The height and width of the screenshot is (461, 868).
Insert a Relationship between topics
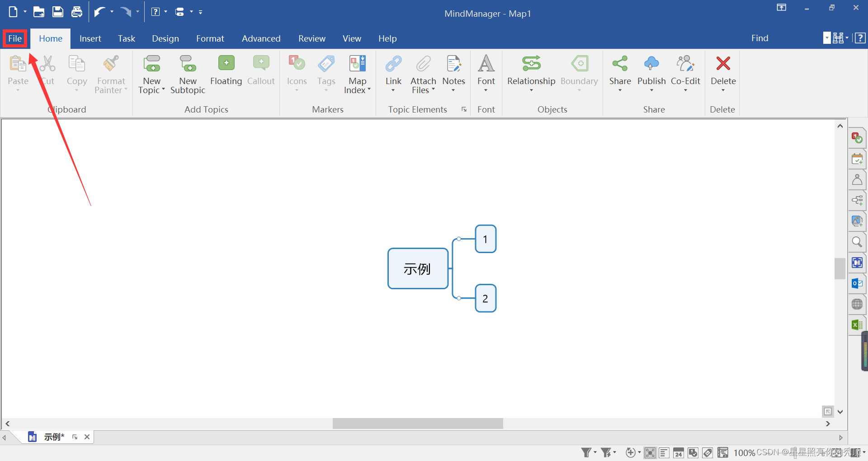(531, 72)
